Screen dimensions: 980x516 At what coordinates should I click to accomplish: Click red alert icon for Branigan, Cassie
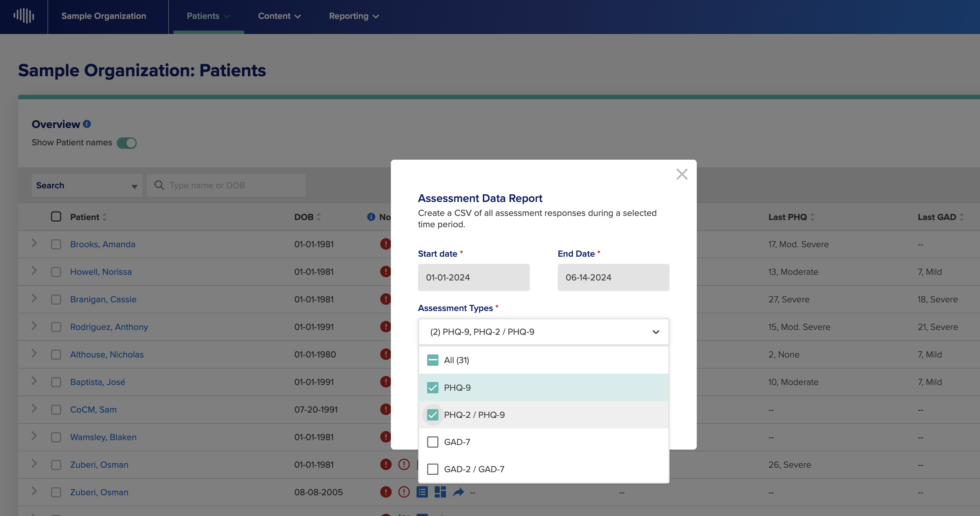point(385,299)
